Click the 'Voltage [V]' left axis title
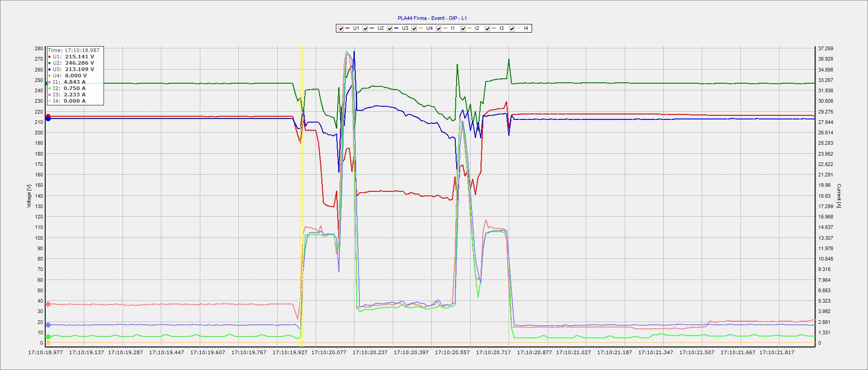The image size is (868, 370). coord(29,196)
